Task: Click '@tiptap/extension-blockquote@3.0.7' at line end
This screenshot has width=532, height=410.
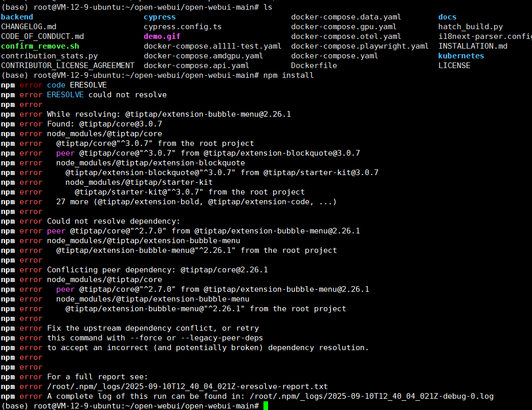Action: 282,153
